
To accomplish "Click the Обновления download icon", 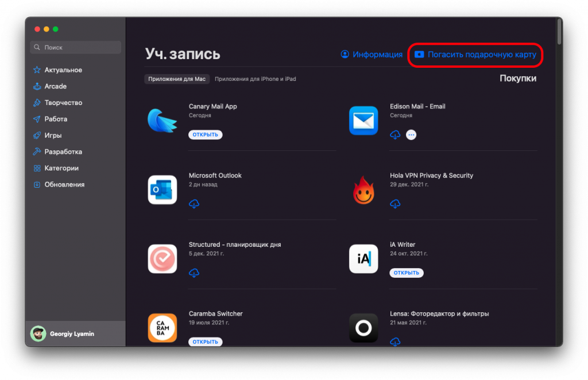I will (37, 184).
